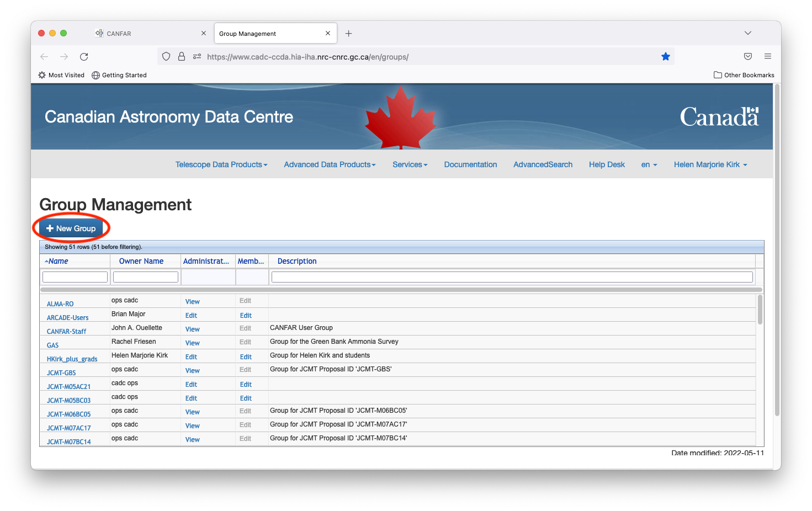Open the JCMT-M07BC14 group link

68,442
